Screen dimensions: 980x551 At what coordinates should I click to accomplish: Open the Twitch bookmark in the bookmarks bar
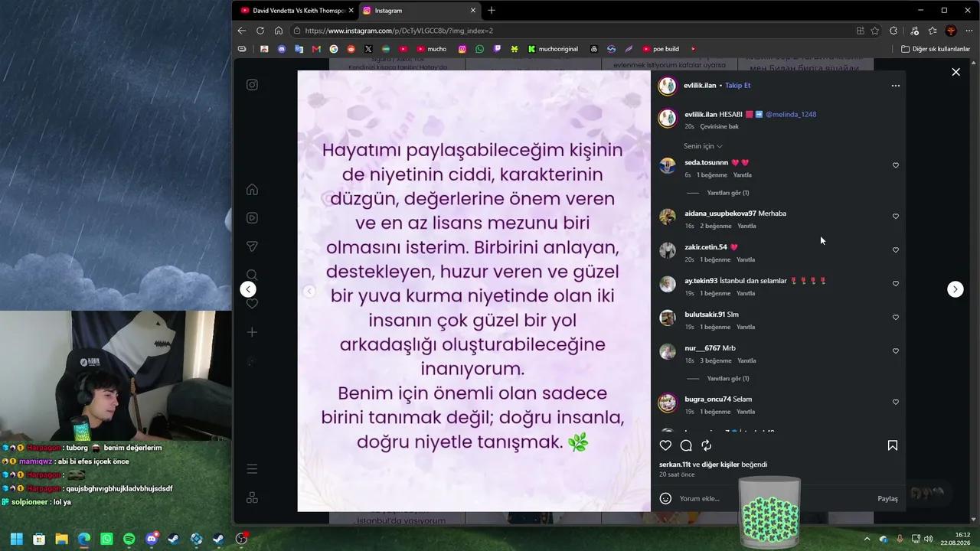[x=497, y=49]
